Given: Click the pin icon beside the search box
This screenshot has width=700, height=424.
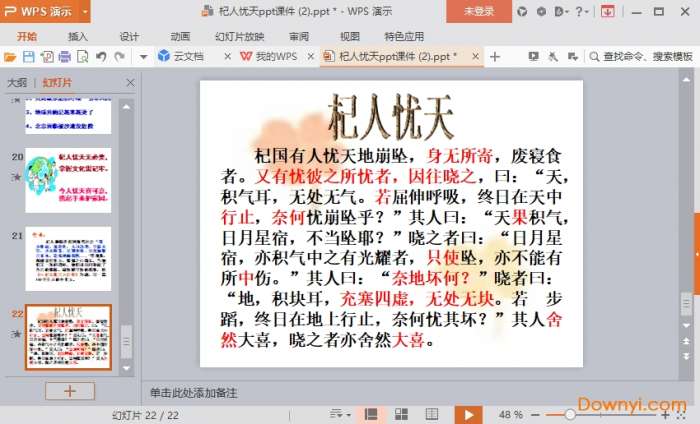Looking at the screenshot, I should click(x=553, y=56).
